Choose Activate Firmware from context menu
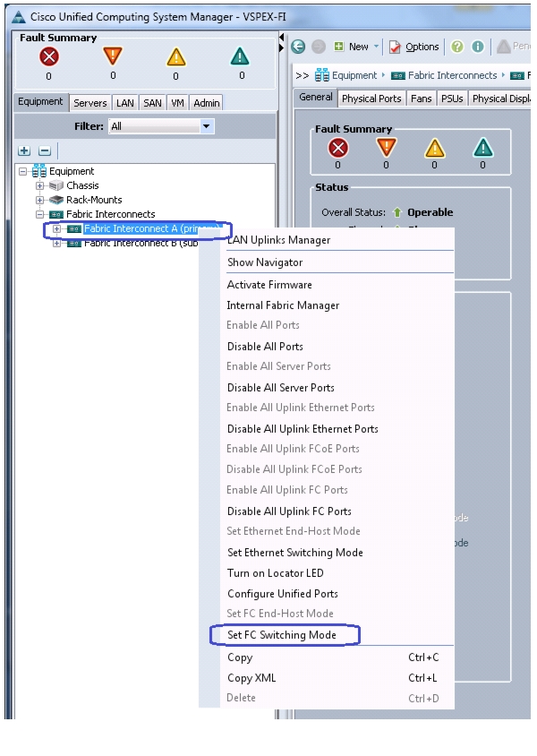Viewport: 537px width, 756px height. click(269, 285)
